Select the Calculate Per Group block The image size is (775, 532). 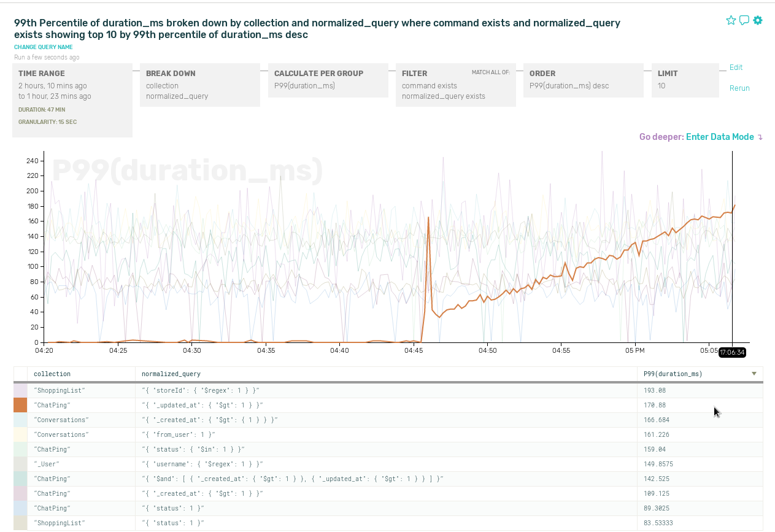click(x=328, y=80)
